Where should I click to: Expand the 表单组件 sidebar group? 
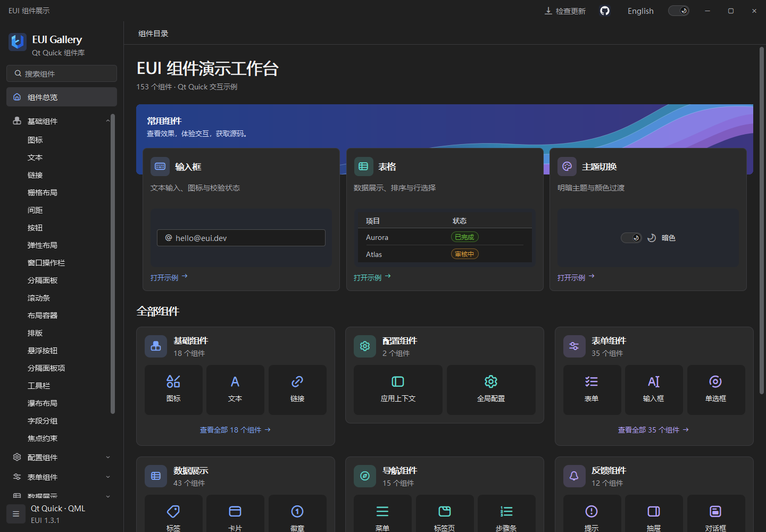click(62, 477)
